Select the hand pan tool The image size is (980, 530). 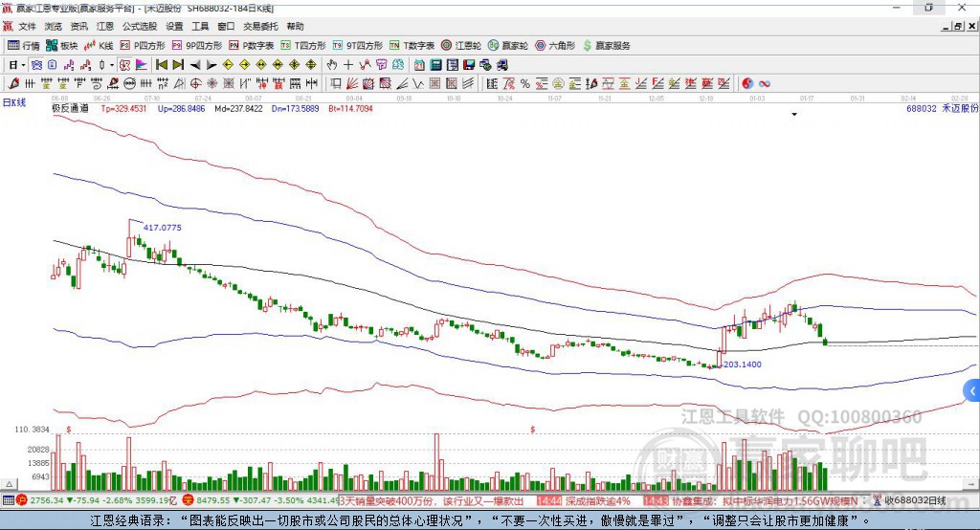coord(331,65)
